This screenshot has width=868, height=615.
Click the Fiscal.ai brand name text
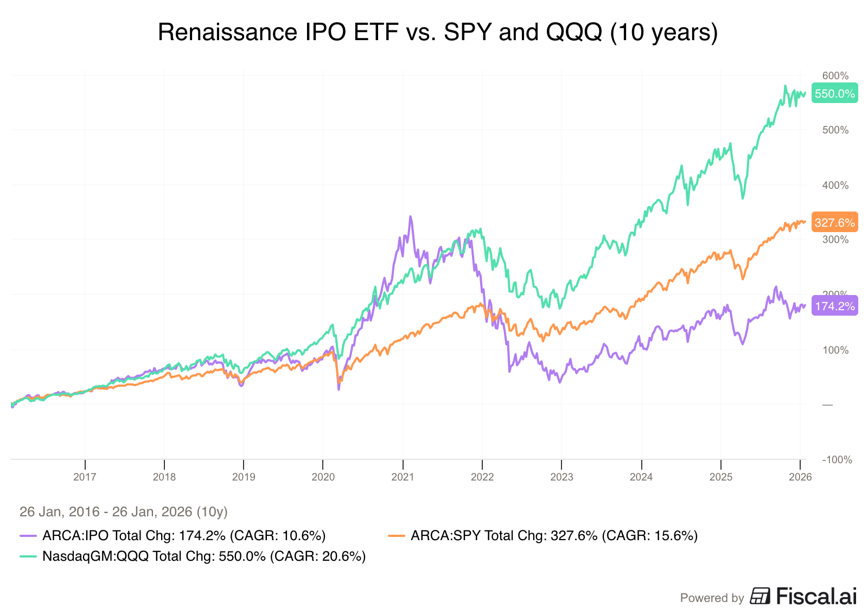point(816,596)
